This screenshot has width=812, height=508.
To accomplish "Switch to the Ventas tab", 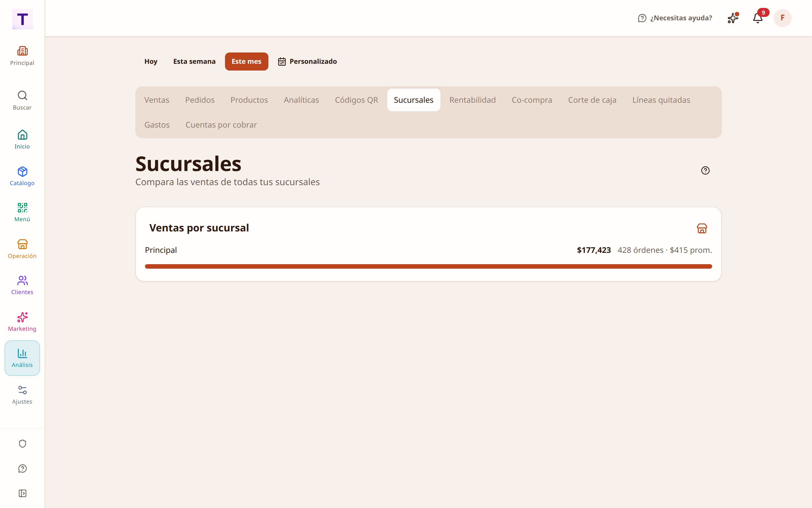I will click(157, 100).
